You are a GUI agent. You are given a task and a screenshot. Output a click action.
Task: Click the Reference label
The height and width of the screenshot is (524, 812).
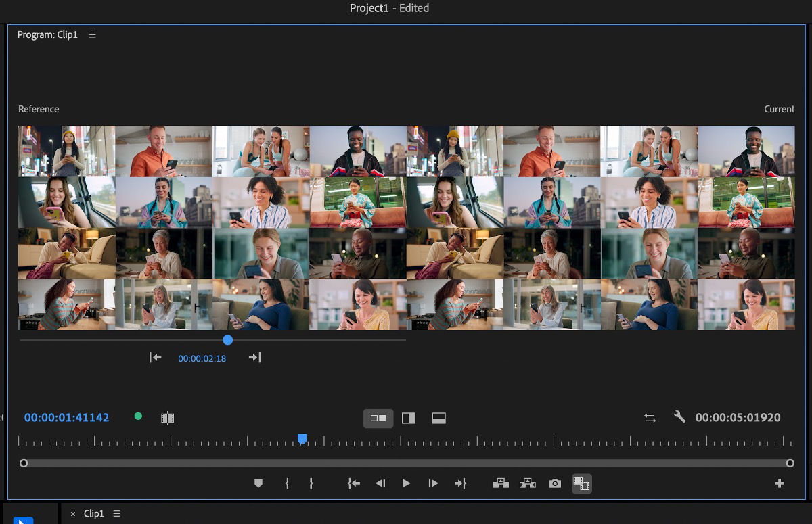39,109
